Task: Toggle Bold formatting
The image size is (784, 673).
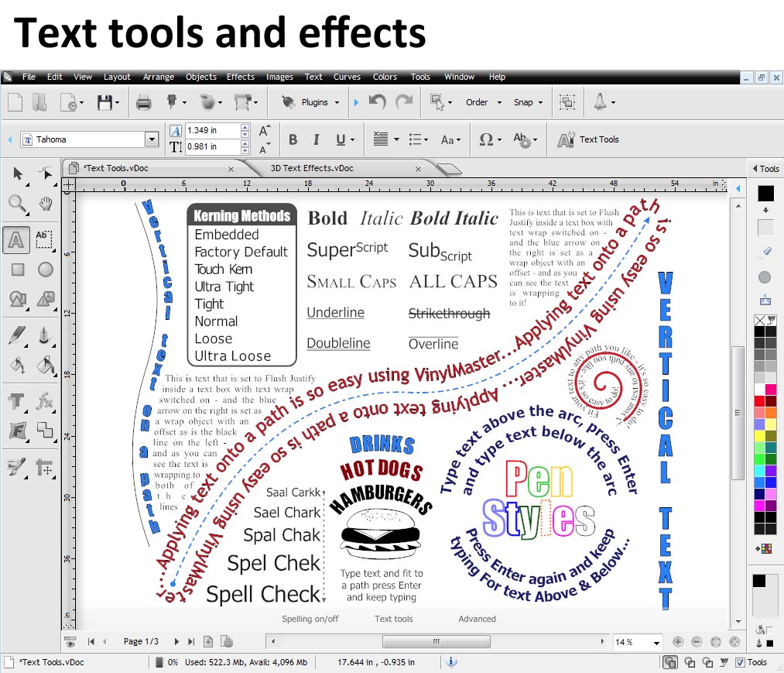Action: 293,139
